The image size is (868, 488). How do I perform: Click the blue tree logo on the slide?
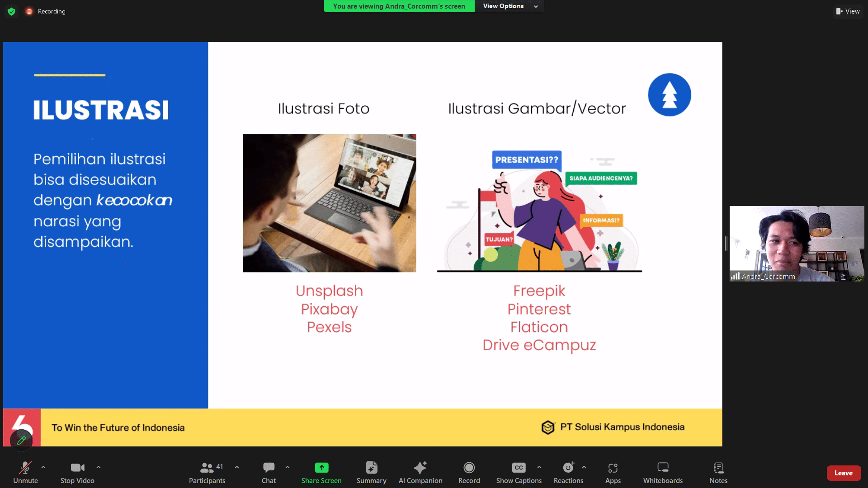pyautogui.click(x=669, y=94)
